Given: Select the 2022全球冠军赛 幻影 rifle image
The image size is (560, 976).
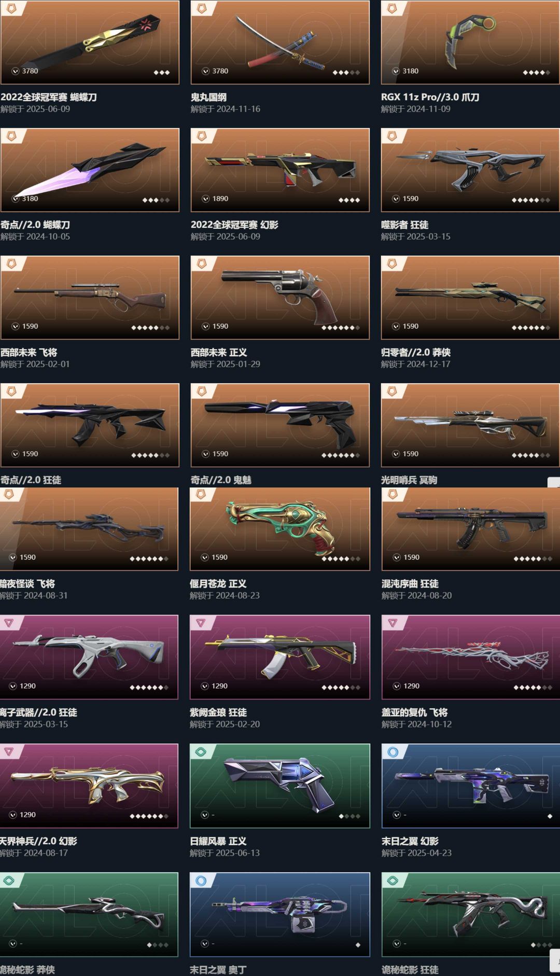Looking at the screenshot, I should tap(280, 170).
